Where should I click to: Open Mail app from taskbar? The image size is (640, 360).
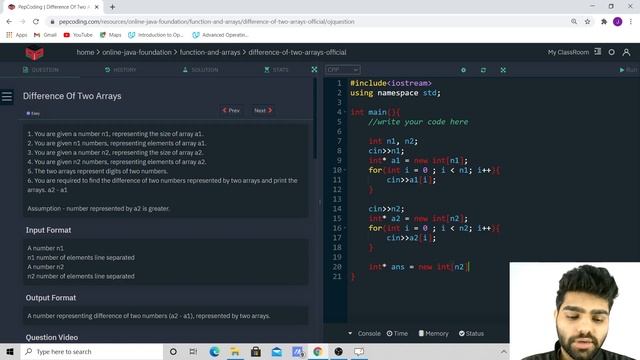pyautogui.click(x=277, y=351)
